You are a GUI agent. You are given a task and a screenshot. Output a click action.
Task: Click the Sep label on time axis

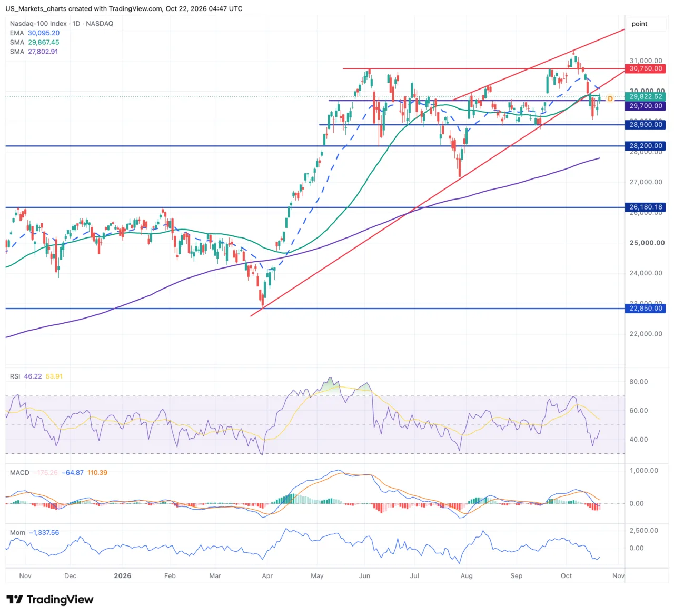tap(517, 576)
